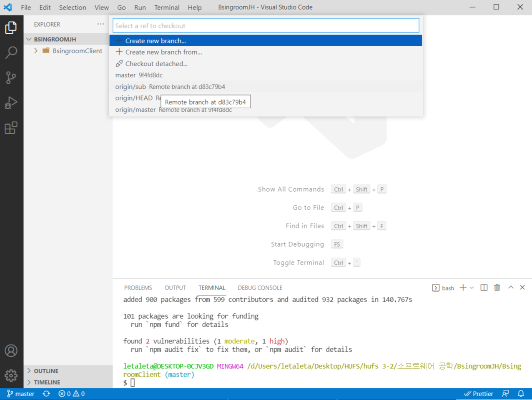Choose Checkout detached... option

[266, 64]
